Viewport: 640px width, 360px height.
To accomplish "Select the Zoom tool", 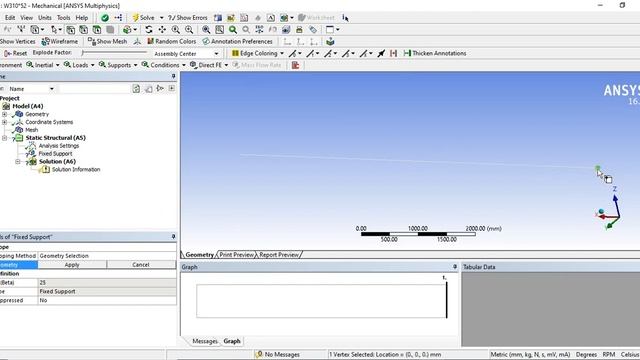I will click(x=176, y=30).
